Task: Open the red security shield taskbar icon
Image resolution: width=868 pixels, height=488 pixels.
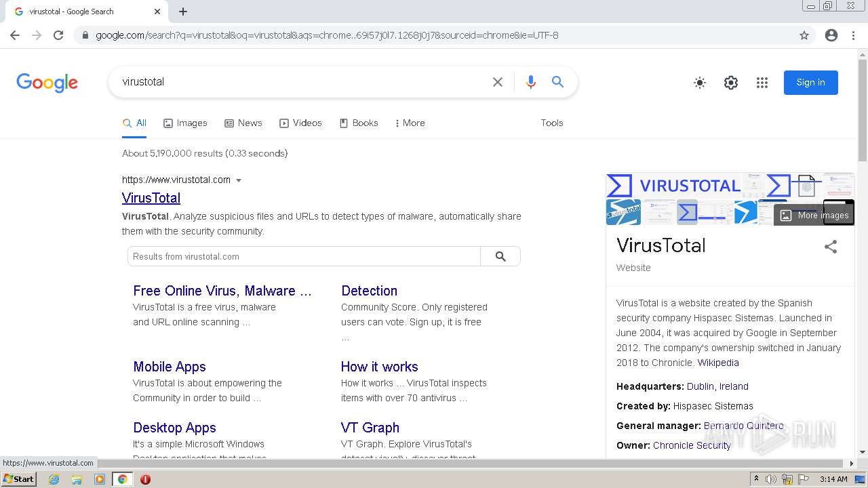Action: (145, 479)
